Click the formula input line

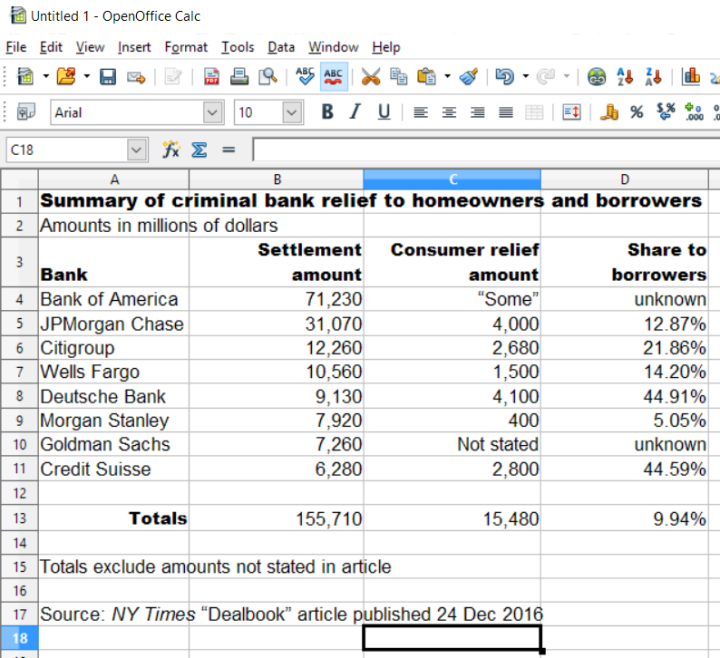tap(486, 150)
